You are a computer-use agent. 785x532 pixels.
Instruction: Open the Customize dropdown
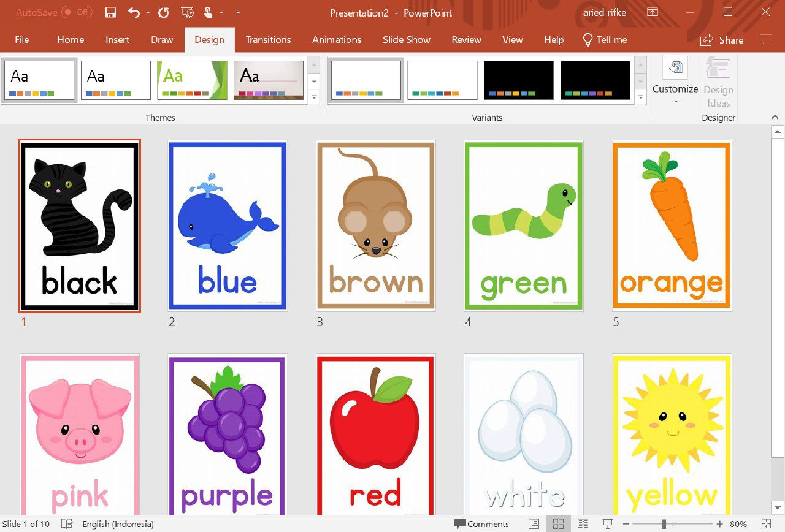[675, 80]
